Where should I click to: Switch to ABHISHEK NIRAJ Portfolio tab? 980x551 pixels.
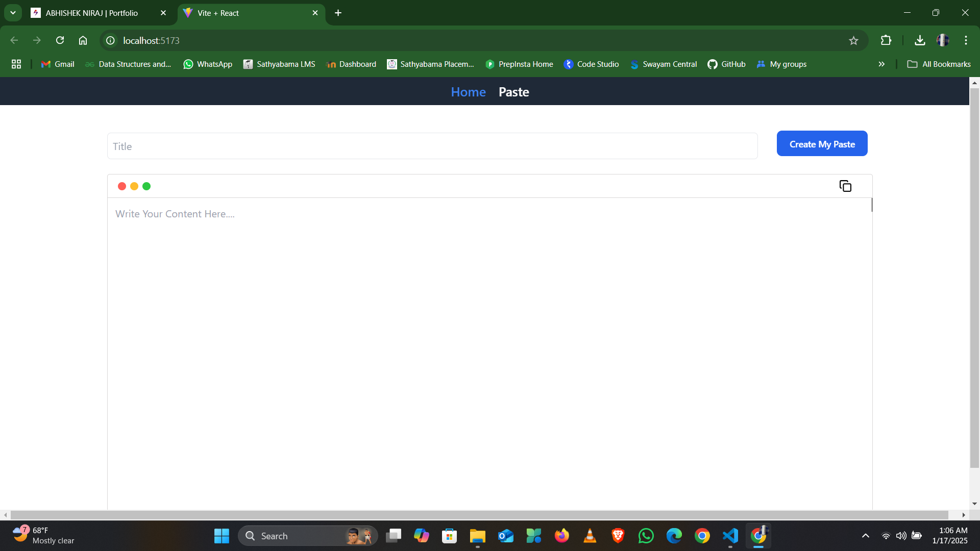pos(92,13)
